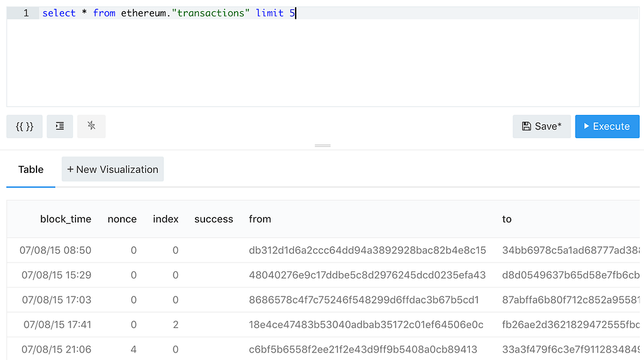This screenshot has width=644, height=360.
Task: Click inside the SQL query editor
Action: [x=339, y=57]
